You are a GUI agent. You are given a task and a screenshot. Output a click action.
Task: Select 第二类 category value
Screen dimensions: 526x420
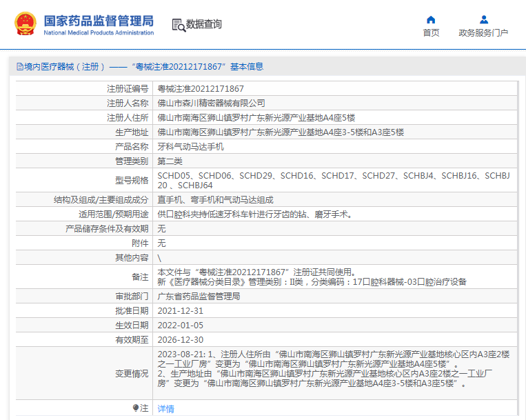pos(170,161)
